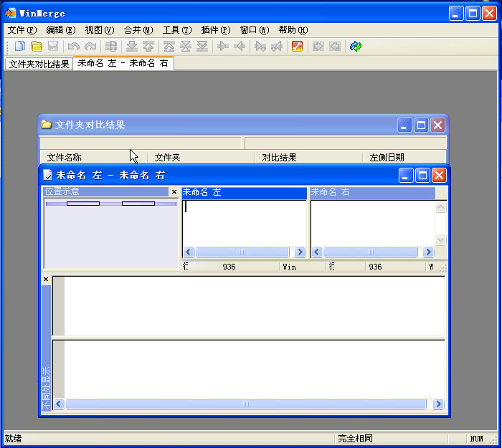The image size is (502, 448).
Task: Click up scroll arrow in right editor pane
Action: [x=441, y=207]
